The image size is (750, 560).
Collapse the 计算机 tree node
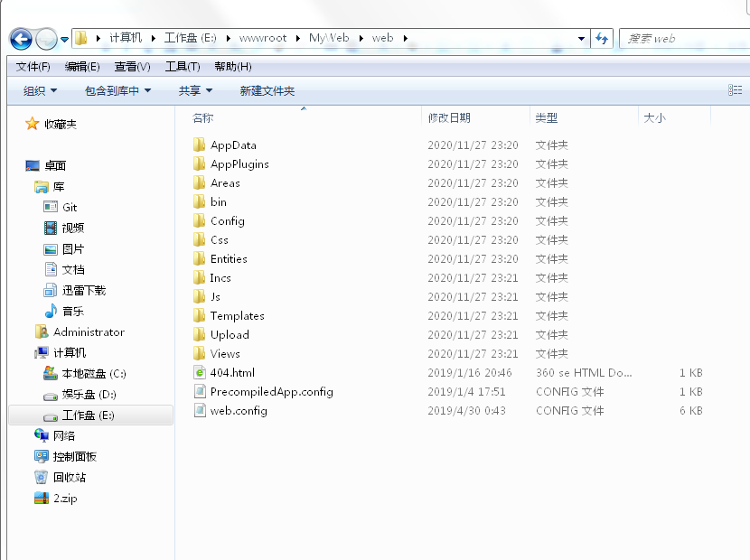[x=23, y=352]
